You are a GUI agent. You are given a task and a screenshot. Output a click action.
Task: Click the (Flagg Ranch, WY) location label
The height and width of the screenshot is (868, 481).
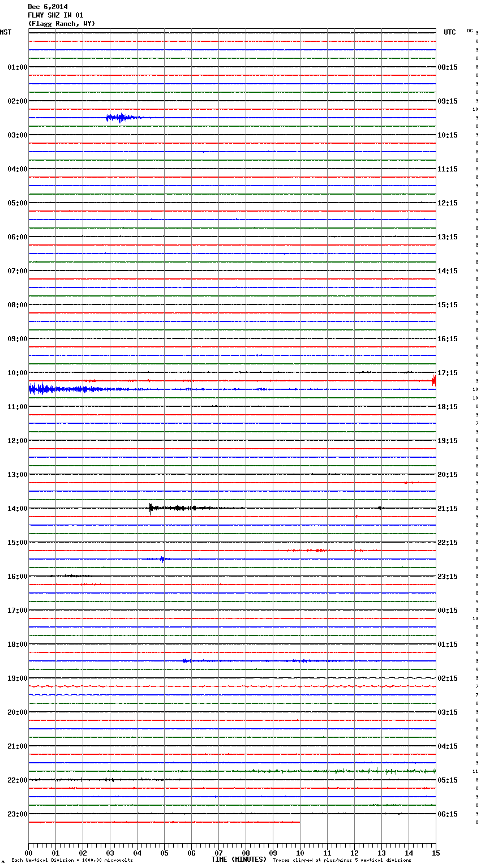click(62, 24)
